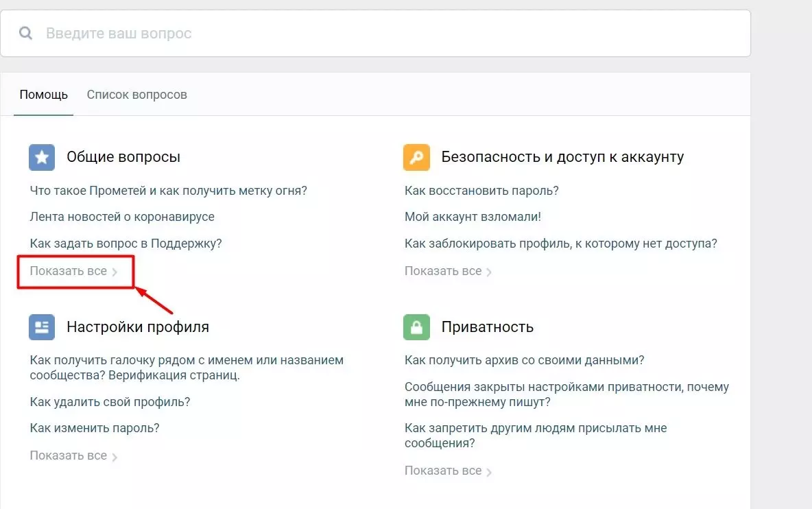Show all under Общие вопросы
The image size is (812, 509).
(x=73, y=272)
